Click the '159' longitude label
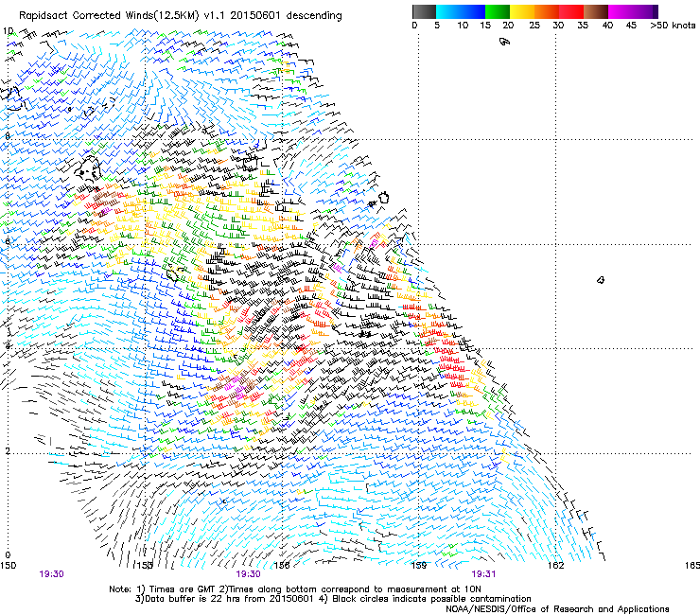The width and height of the screenshot is (700, 615). point(419,566)
